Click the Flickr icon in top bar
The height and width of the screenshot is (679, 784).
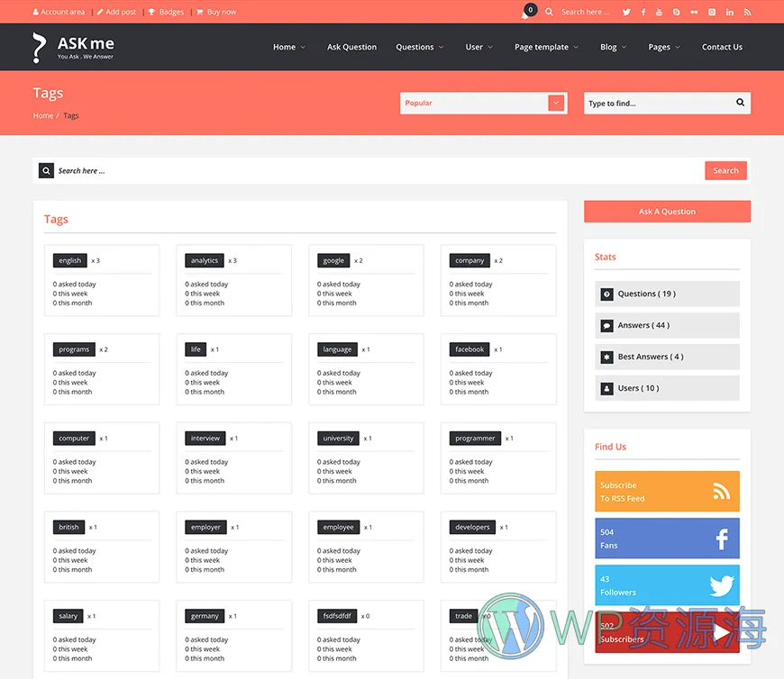[x=694, y=12]
